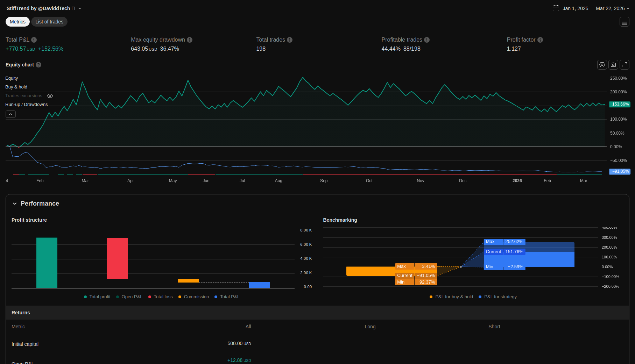The width and height of the screenshot is (635, 364).
Task: Open the layout panel icon at top right
Action: coord(625,22)
